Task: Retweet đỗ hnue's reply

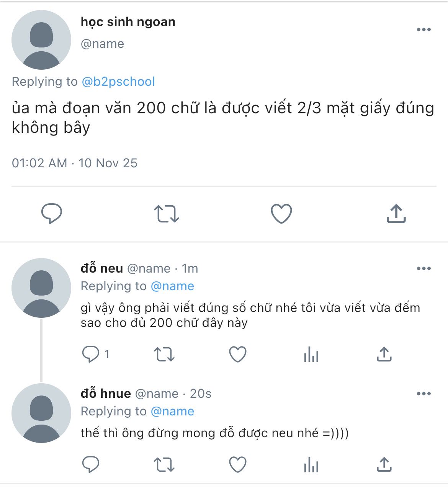Action: point(164,465)
